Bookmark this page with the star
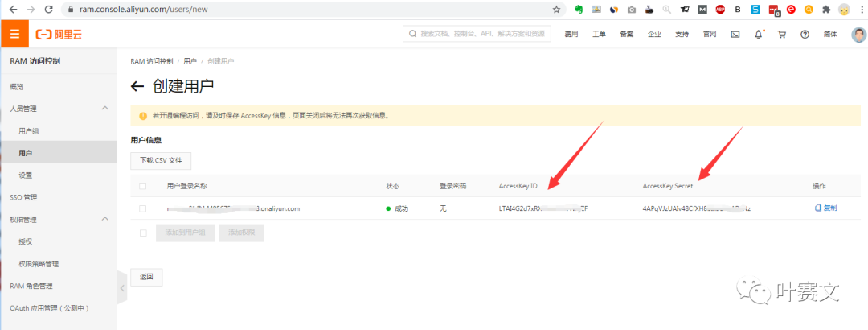868x330 pixels. 556,10
